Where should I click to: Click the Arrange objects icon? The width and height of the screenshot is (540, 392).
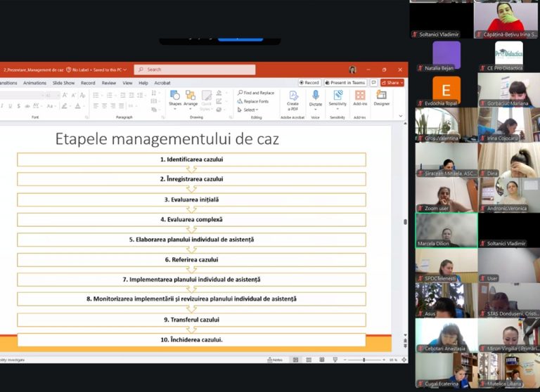click(x=191, y=98)
